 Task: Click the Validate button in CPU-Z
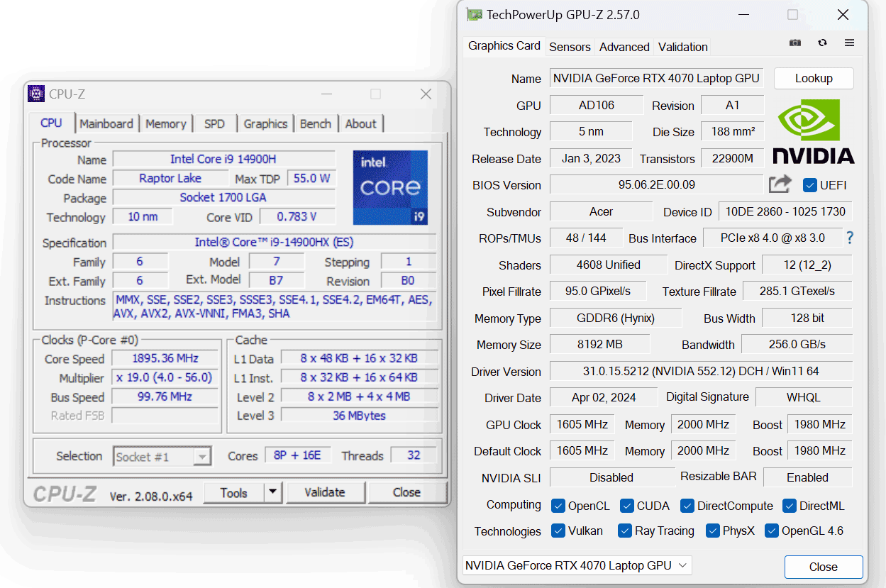pos(325,492)
